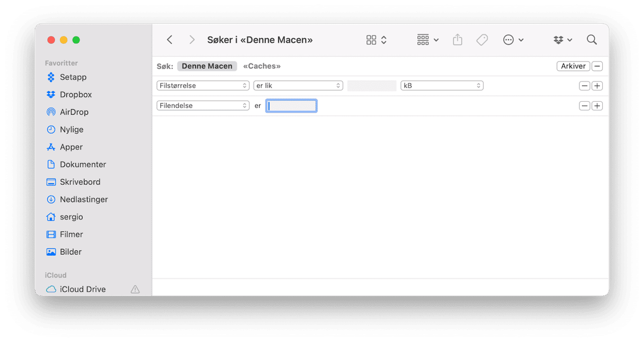
Task: Click the Filendelse extension text field
Action: [291, 106]
